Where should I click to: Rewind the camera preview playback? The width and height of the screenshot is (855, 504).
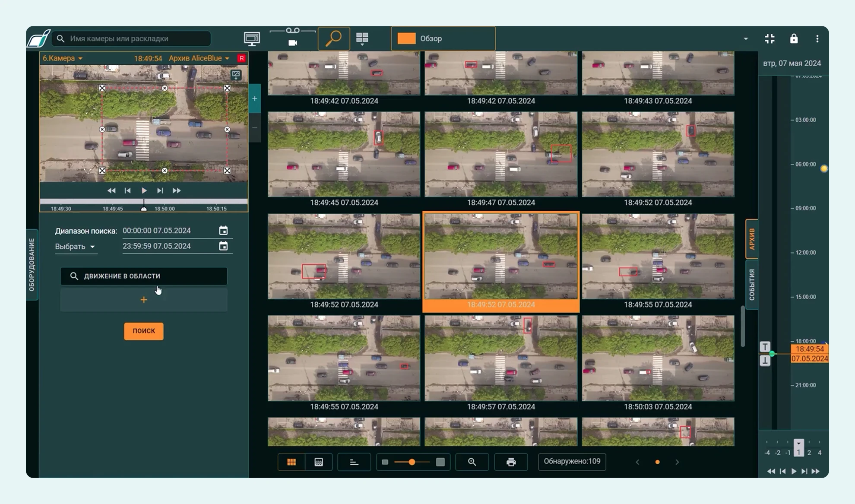click(x=111, y=190)
